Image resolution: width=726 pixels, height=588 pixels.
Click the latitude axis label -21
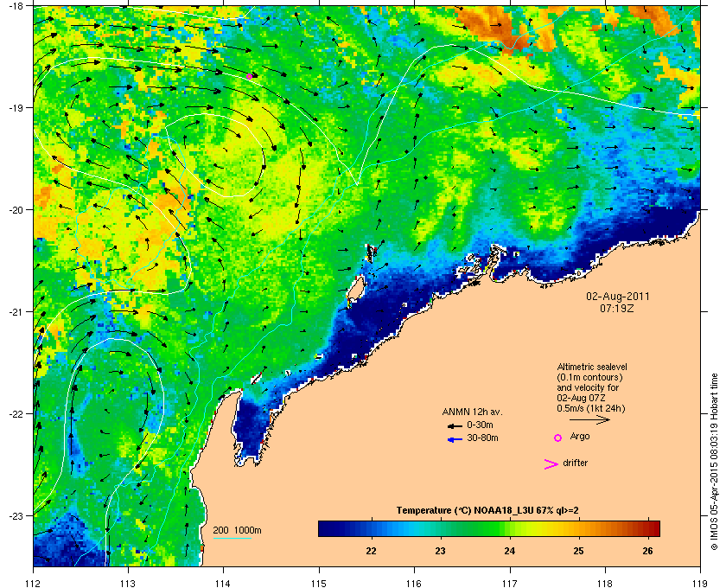pyautogui.click(x=15, y=312)
